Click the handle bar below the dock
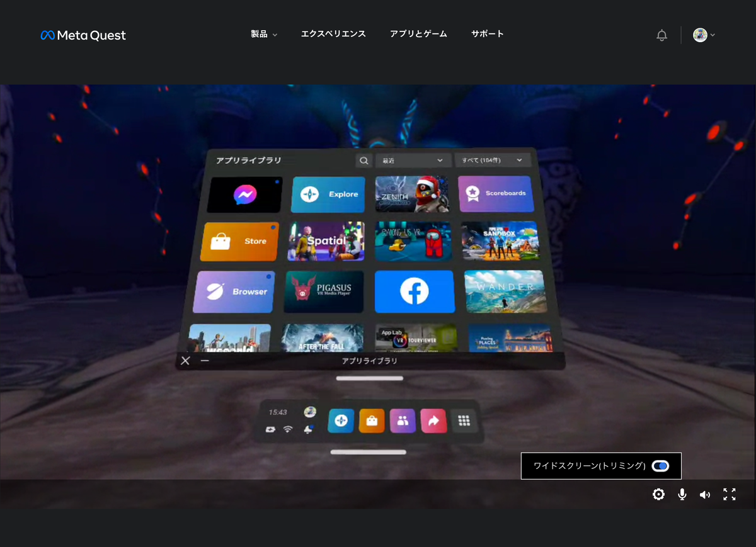The width and height of the screenshot is (756, 547). pyautogui.click(x=369, y=452)
